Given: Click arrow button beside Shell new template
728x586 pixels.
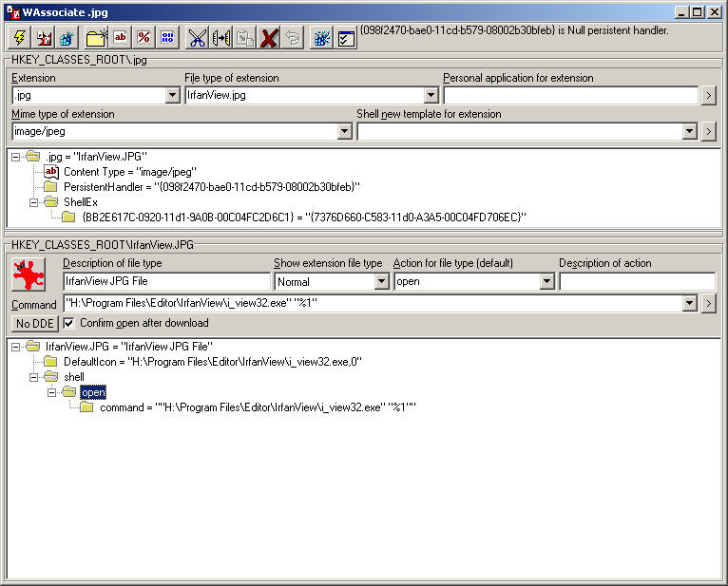Looking at the screenshot, I should 708,132.
